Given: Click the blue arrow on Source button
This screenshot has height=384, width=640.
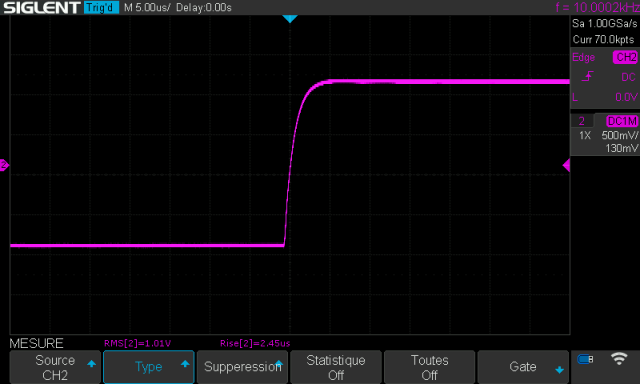Looking at the screenshot, I should click(x=91, y=364).
